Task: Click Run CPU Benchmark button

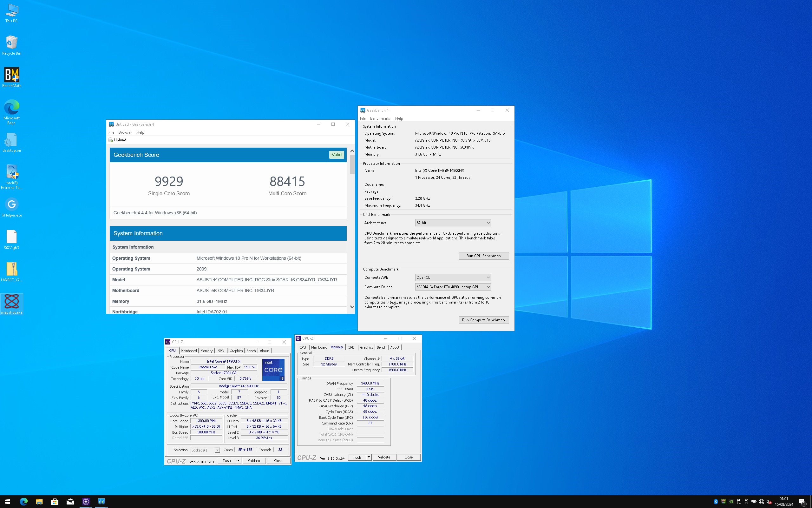Action: [x=484, y=256]
